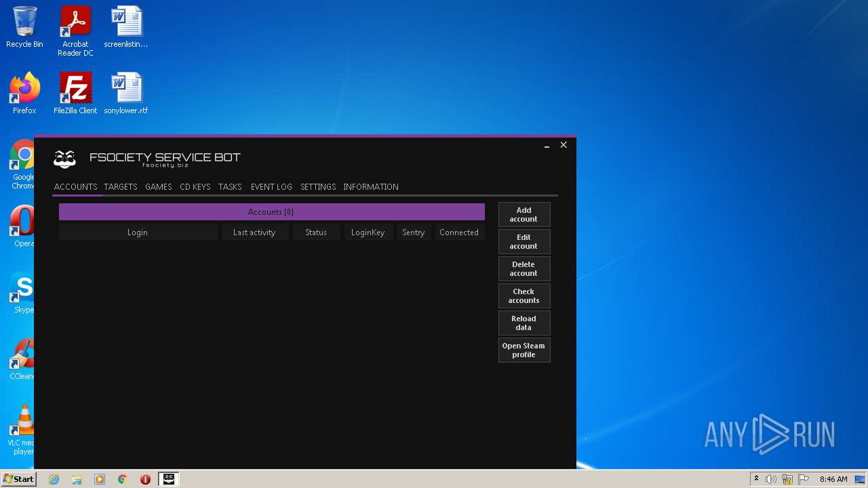Launch Skype from the desktop
The width and height of the screenshot is (868, 488).
tap(22, 293)
